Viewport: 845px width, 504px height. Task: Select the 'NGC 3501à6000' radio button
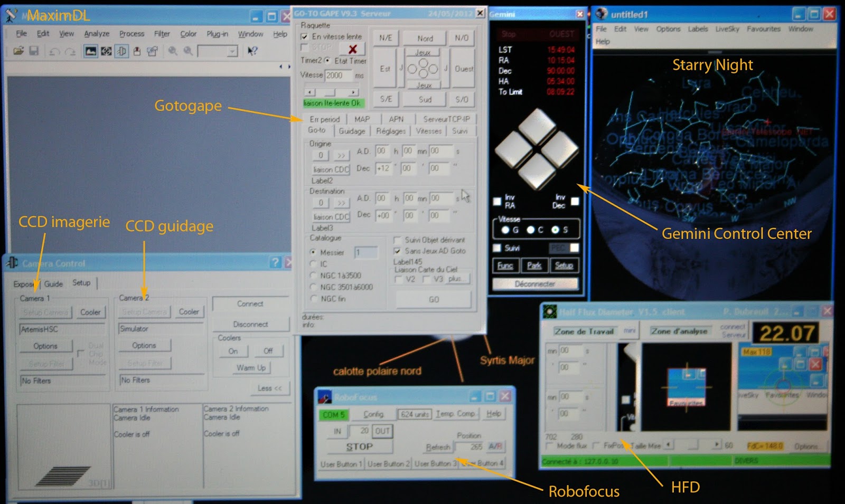point(313,287)
